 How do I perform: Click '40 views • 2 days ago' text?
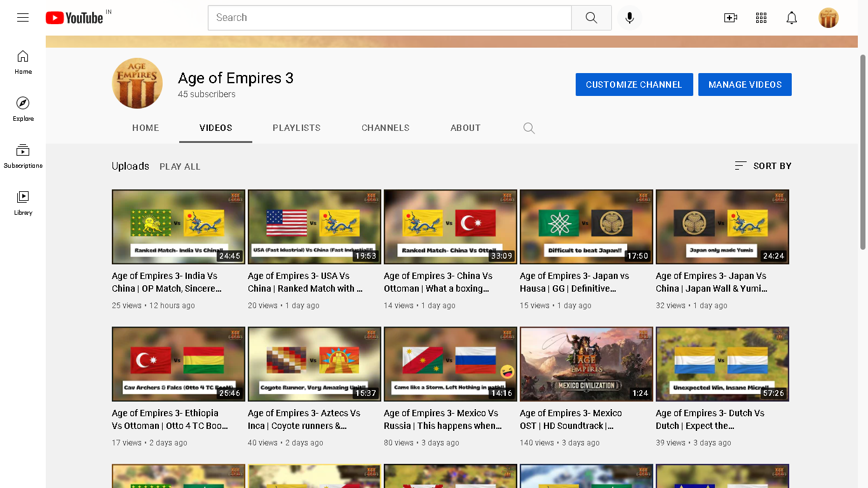pos(285,443)
